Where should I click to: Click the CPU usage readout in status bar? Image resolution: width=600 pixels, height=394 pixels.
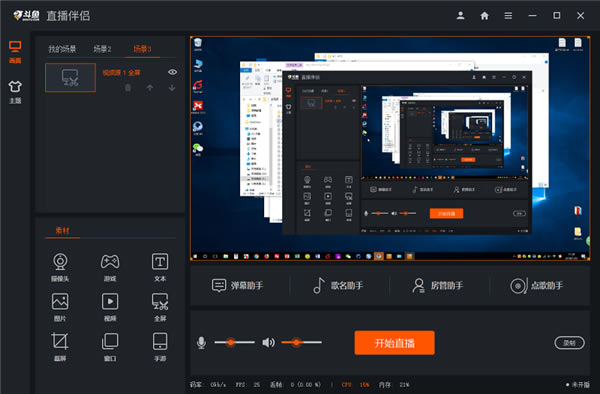(355, 384)
